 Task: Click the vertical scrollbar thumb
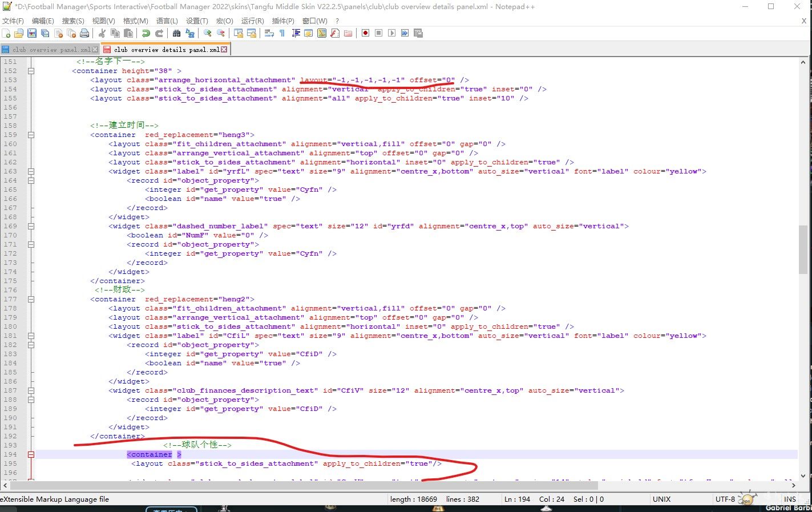[803, 249]
